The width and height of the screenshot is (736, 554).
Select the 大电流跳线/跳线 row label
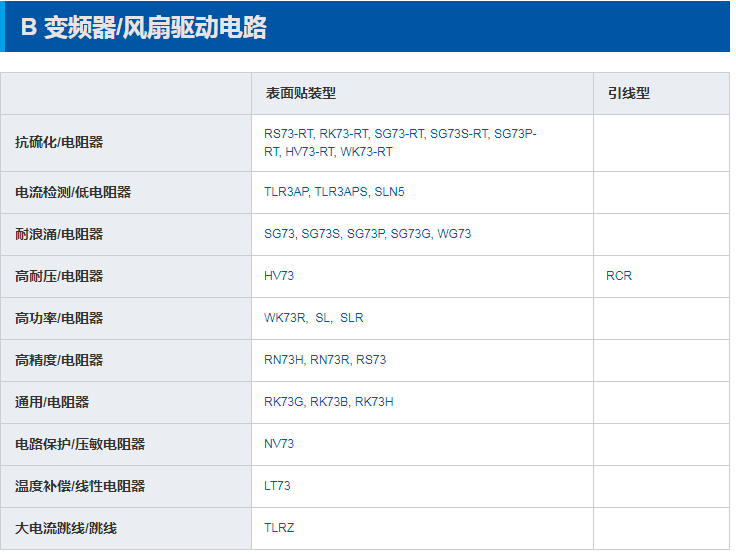coord(66,529)
